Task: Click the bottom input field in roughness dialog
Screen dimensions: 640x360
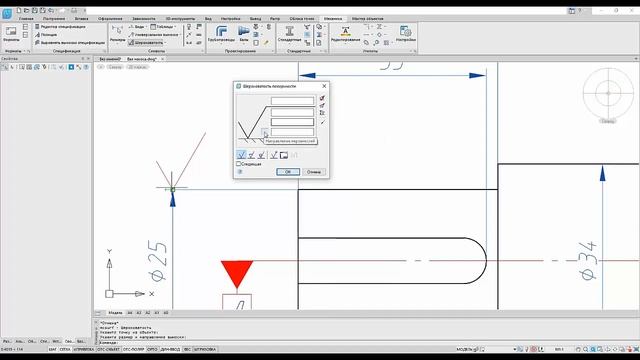Action: [x=292, y=132]
